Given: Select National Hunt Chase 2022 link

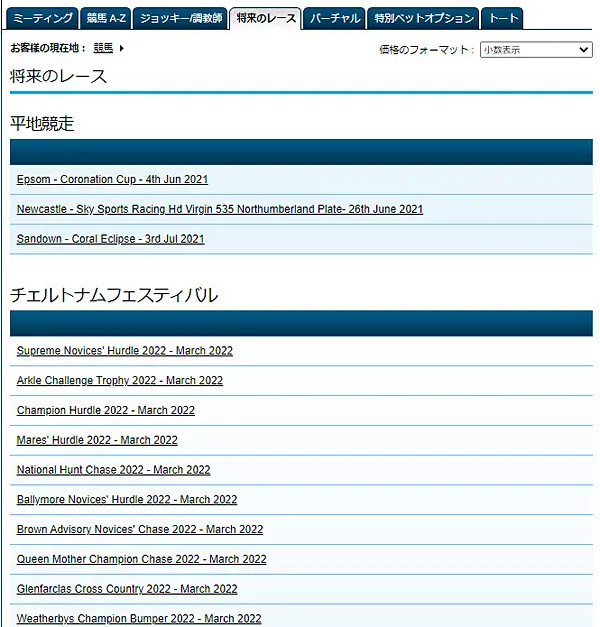Looking at the screenshot, I should click(113, 470).
